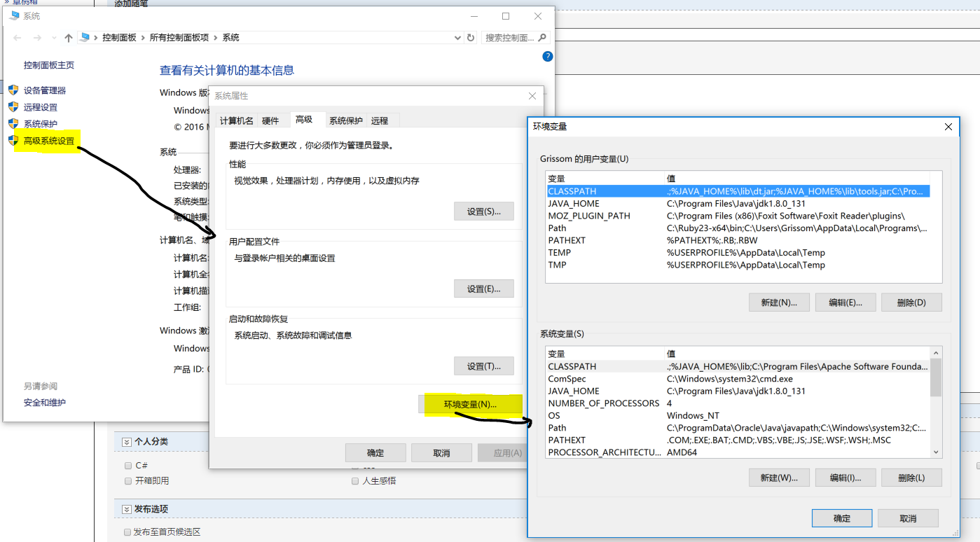Click 编辑(E)... for user variables
This screenshot has width=980, height=542.
(x=846, y=303)
